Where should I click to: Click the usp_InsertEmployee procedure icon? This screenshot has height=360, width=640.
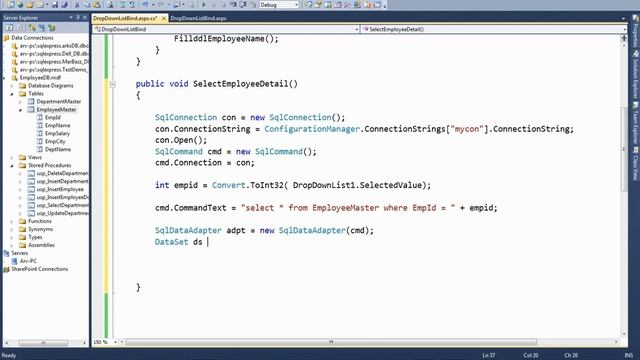click(31, 189)
